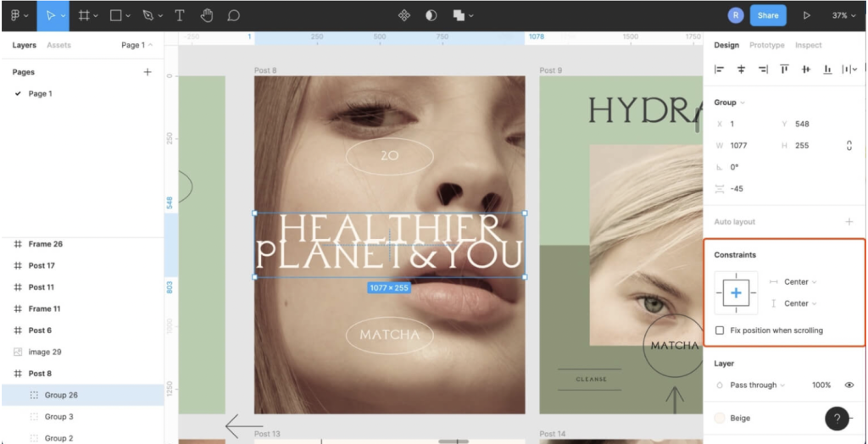The image size is (868, 444).
Task: Toggle constrain proportions link icon
Action: (x=849, y=146)
